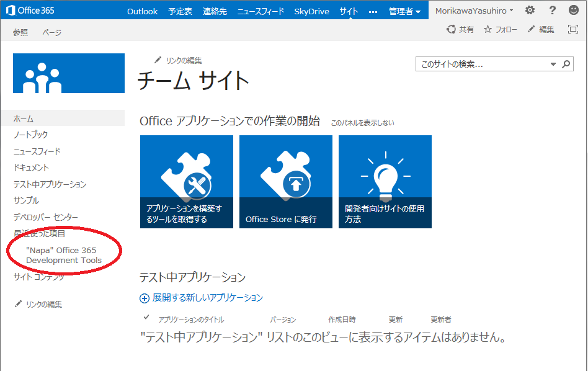Open the developer site usage lightbulb tile
The width and height of the screenshot is (588, 371).
385,182
